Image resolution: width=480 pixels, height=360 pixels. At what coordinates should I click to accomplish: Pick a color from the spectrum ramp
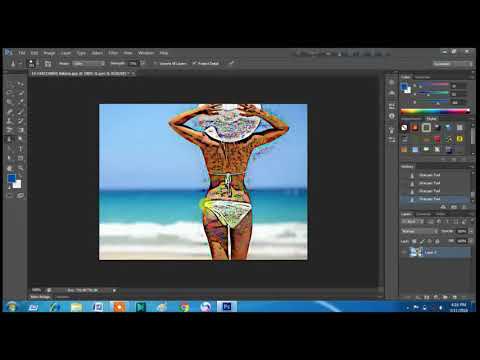[435, 111]
